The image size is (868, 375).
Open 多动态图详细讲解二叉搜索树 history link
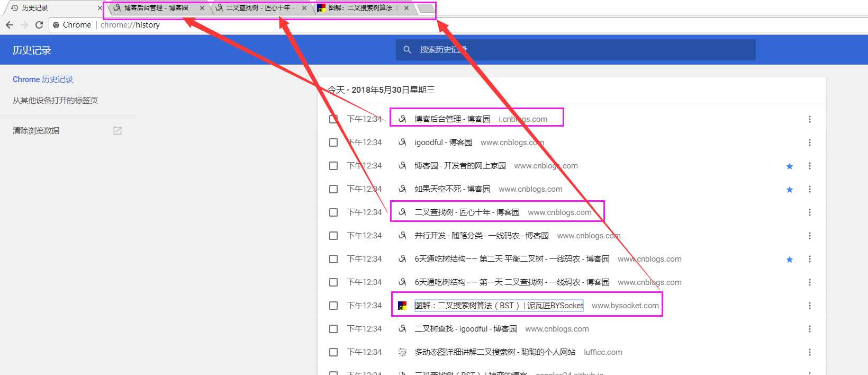[495, 352]
